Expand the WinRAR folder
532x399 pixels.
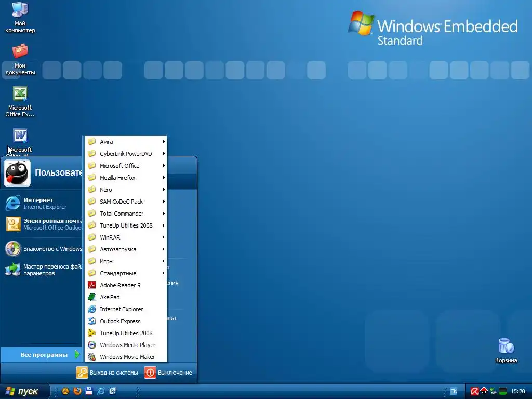point(126,237)
